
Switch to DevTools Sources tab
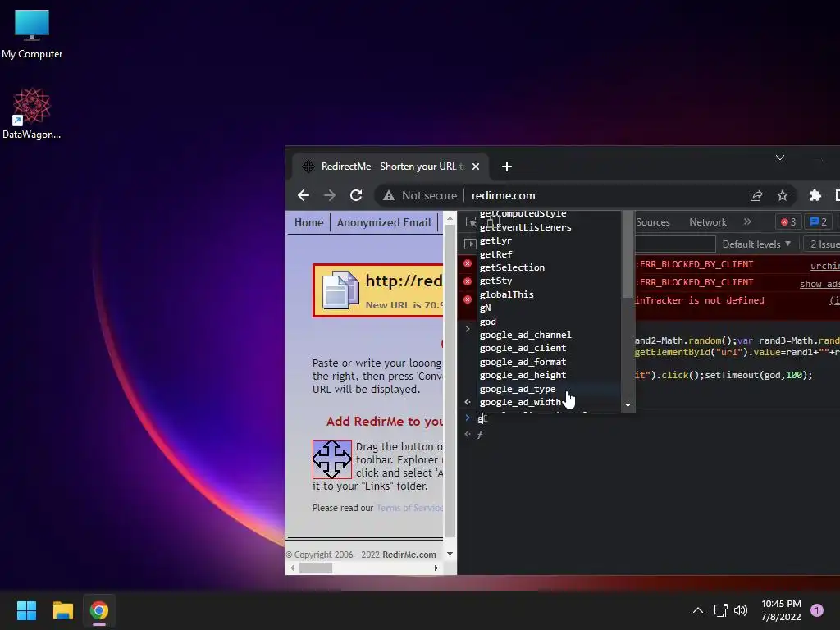coord(652,222)
